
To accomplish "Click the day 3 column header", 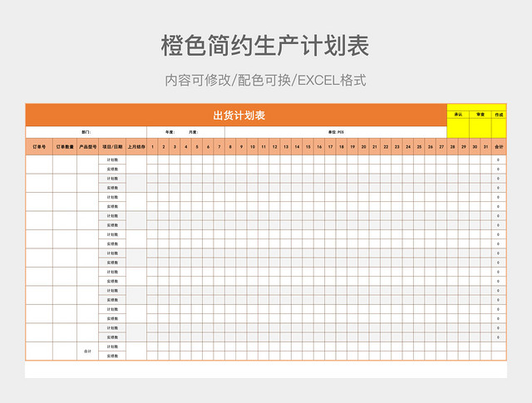I will point(175,147).
